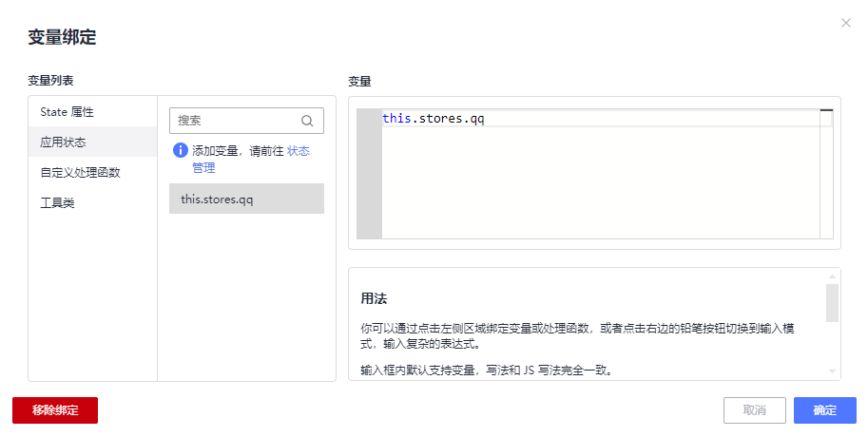This screenshot has width=868, height=437.
Task: Click the 取消 button
Action: [755, 410]
